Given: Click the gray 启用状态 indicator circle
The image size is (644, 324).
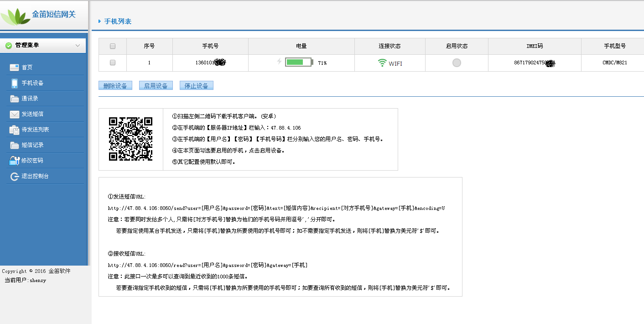Looking at the screenshot, I should [x=457, y=63].
